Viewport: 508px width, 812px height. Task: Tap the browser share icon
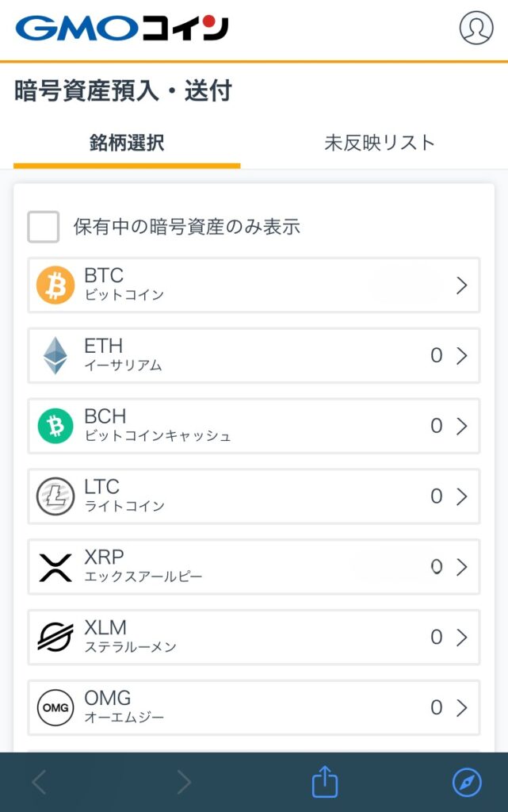pyautogui.click(x=325, y=783)
